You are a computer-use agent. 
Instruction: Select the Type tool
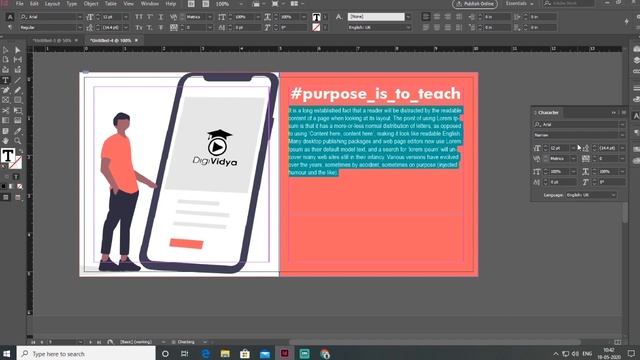point(5,80)
